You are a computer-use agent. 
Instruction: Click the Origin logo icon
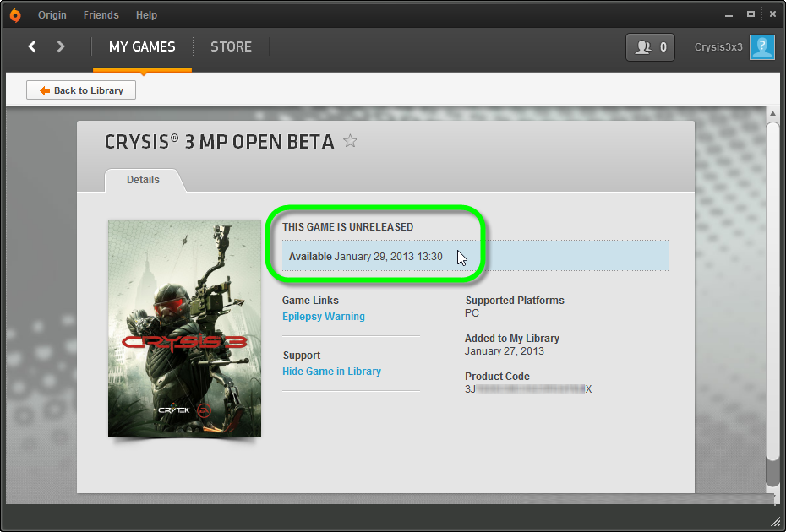coord(15,14)
